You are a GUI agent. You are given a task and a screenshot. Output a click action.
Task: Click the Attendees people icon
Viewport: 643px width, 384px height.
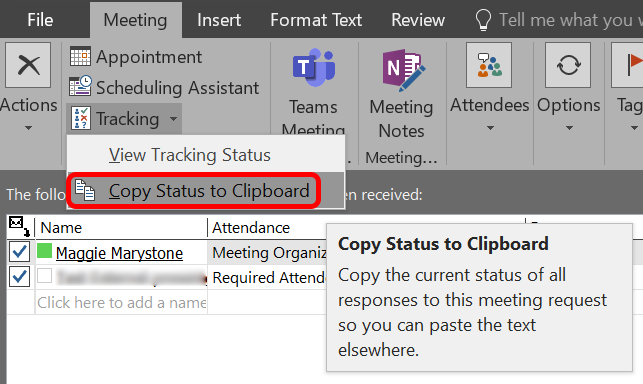pyautogui.click(x=489, y=65)
